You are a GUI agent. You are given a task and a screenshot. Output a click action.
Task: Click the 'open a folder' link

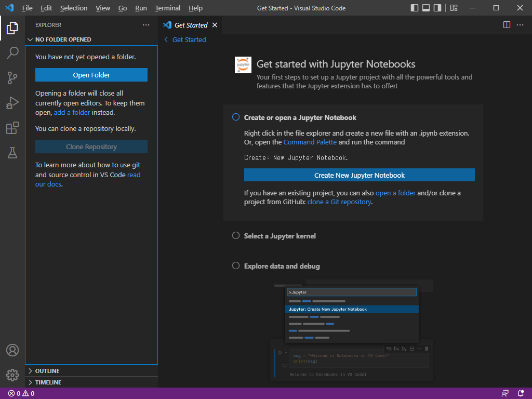tap(395, 193)
